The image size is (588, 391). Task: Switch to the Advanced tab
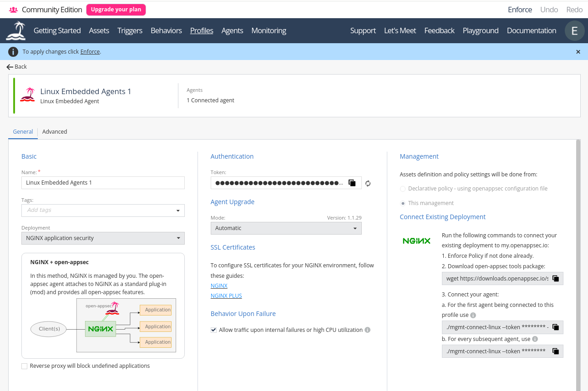(55, 132)
